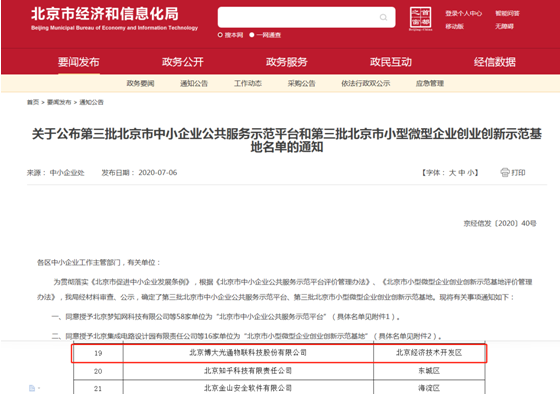Click the 首都之窗 seal logo
This screenshot has height=398, width=560.
(420, 19)
